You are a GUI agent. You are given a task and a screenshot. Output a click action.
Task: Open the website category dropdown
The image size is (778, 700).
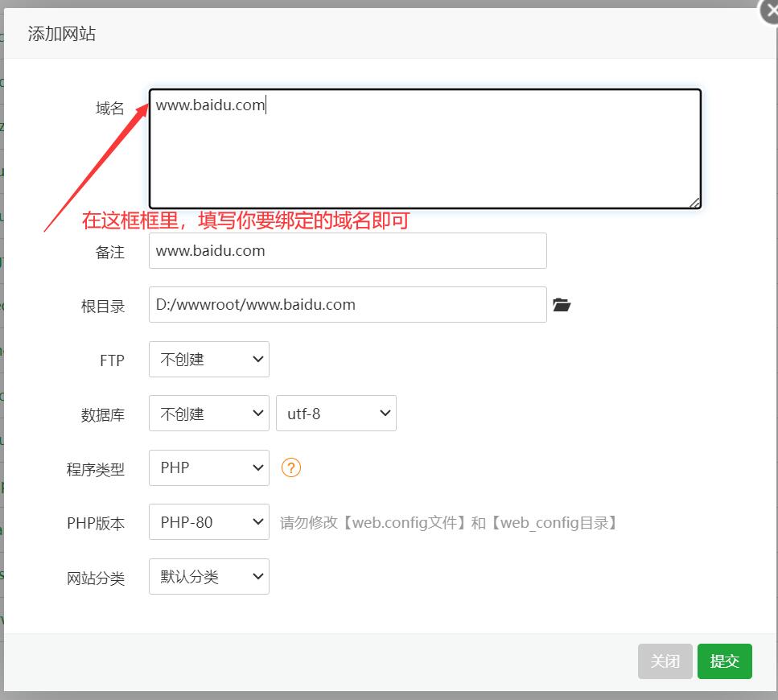[x=209, y=576]
